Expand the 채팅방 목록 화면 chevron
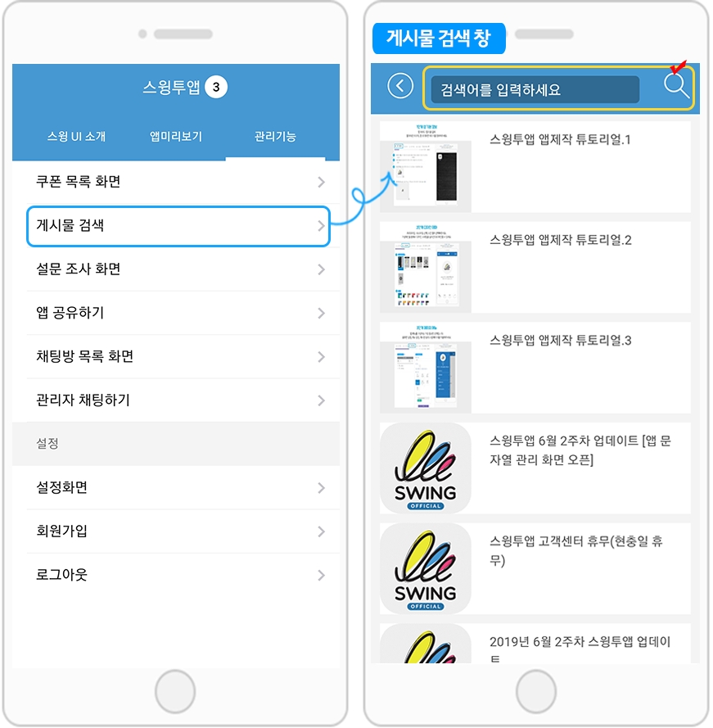The image size is (713, 728). (x=321, y=356)
